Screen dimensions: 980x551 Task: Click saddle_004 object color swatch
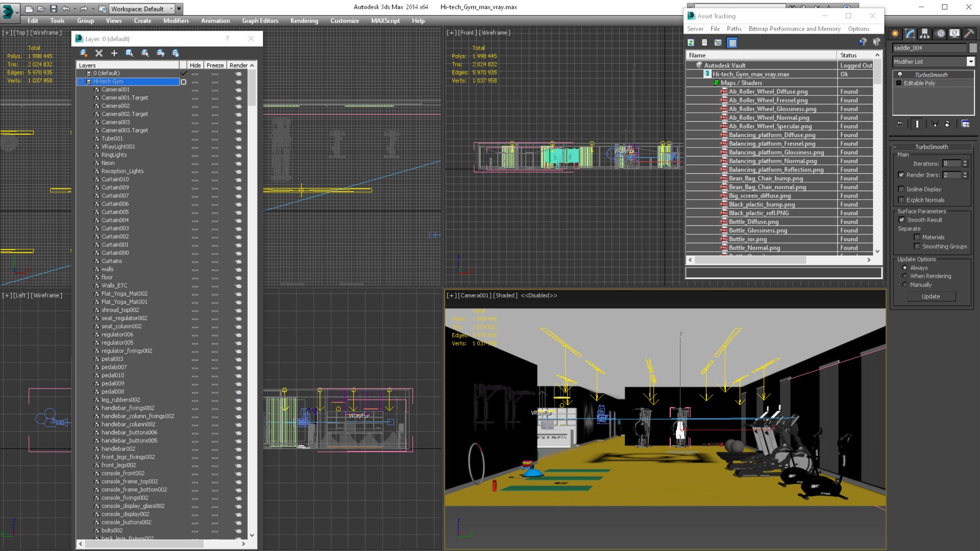973,48
